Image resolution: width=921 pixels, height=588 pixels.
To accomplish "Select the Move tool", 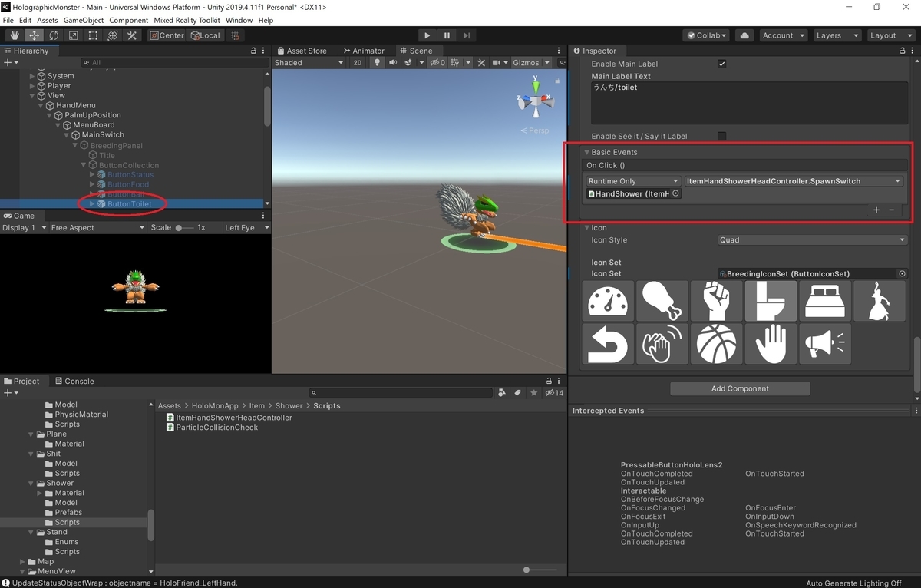I will (x=35, y=35).
